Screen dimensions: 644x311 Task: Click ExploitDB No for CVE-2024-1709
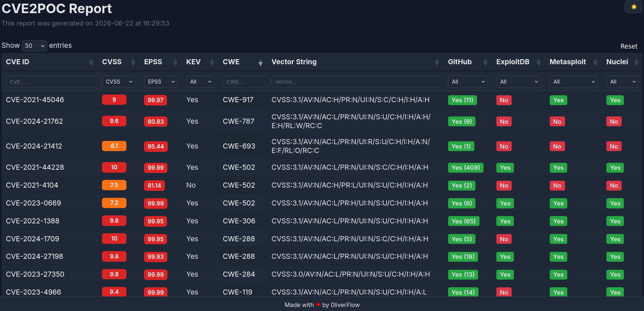(504, 239)
